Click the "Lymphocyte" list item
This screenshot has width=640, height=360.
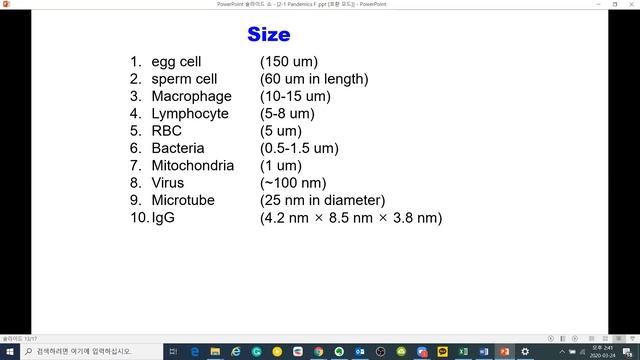[190, 113]
